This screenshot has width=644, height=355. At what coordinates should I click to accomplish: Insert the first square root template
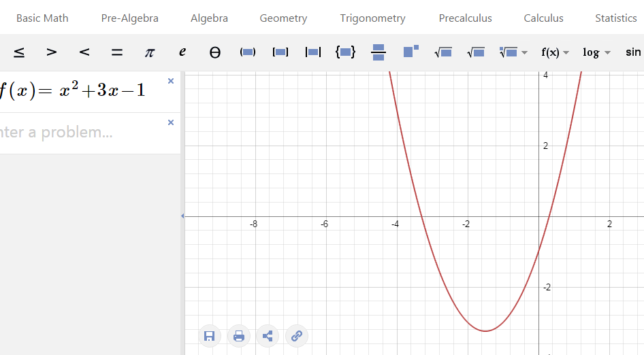(x=443, y=52)
